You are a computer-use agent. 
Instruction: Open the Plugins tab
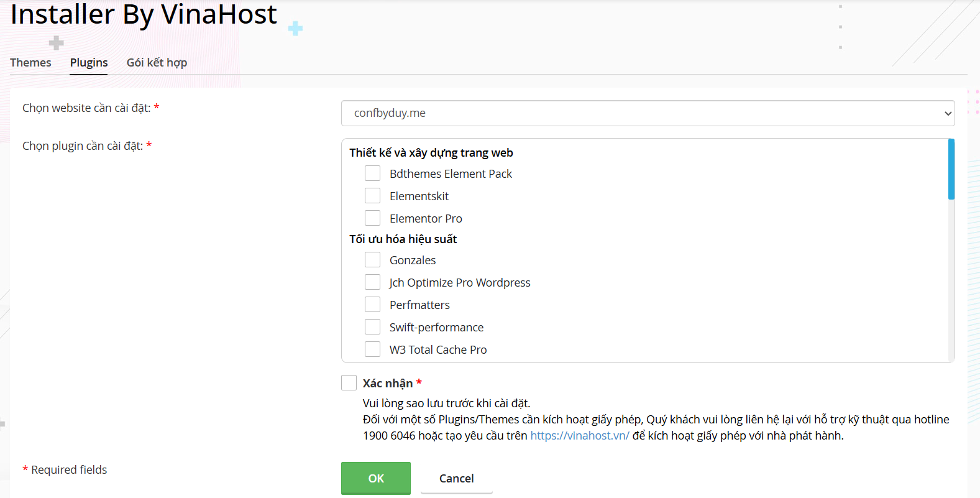click(x=89, y=62)
